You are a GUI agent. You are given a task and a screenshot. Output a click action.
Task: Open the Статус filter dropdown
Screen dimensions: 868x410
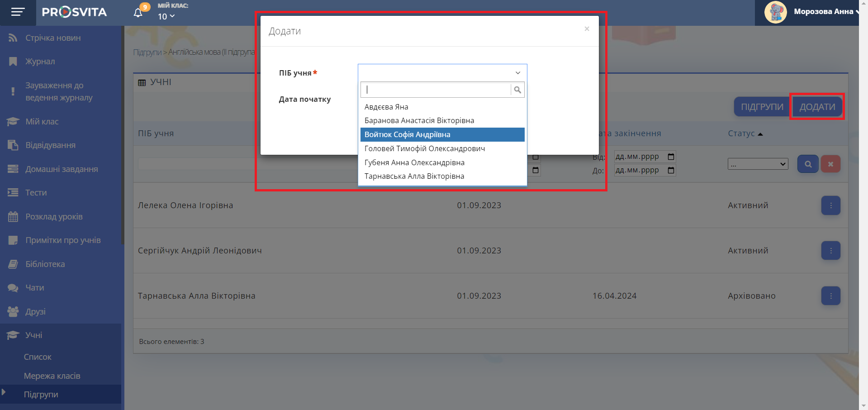(758, 164)
